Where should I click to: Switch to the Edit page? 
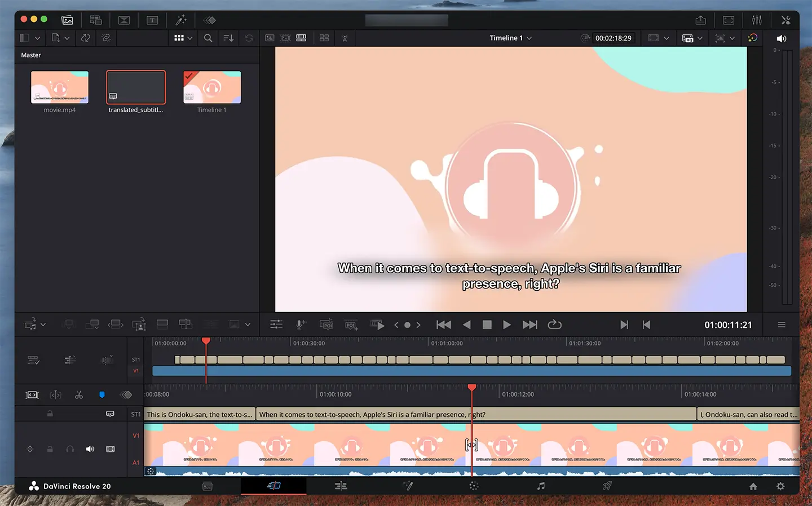tap(341, 486)
